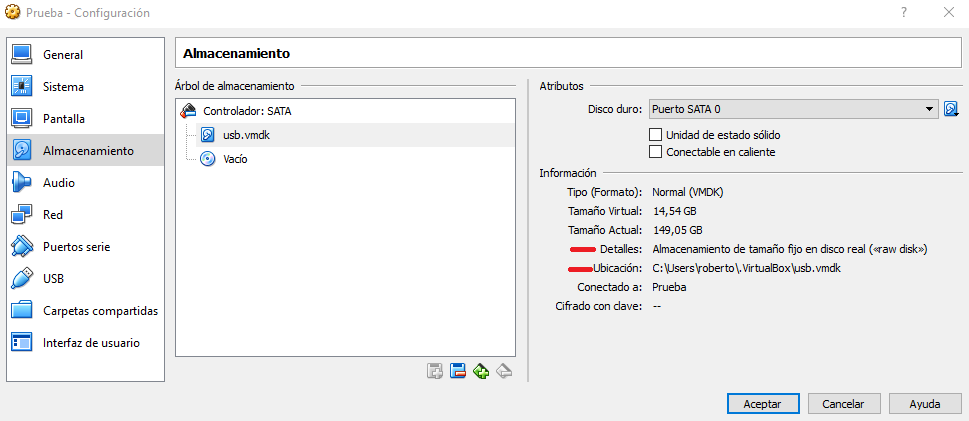969x421 pixels.
Task: Open Carpetas compartidas settings
Action: tap(100, 311)
